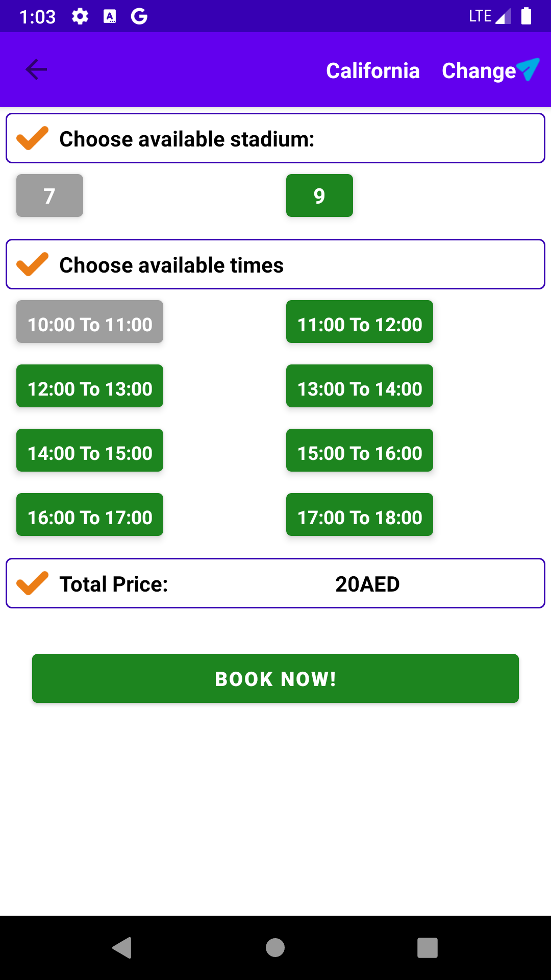
Task: Tap the Google G status icon
Action: point(139,16)
